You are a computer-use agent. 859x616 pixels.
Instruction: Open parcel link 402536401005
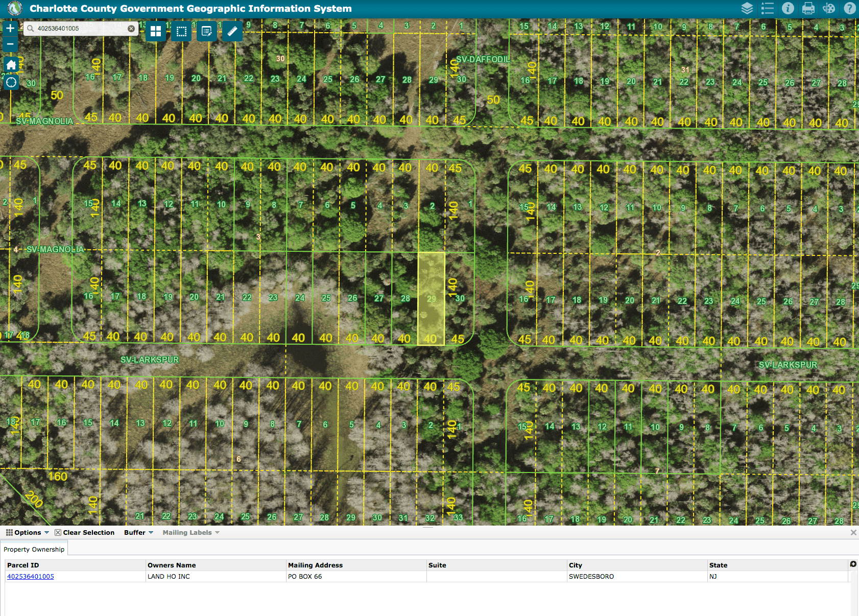31,576
